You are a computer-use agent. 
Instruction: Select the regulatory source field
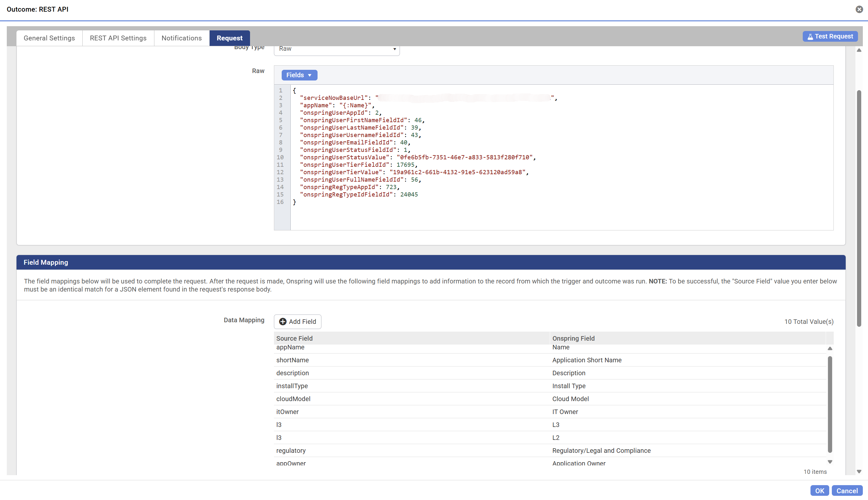tap(412, 451)
